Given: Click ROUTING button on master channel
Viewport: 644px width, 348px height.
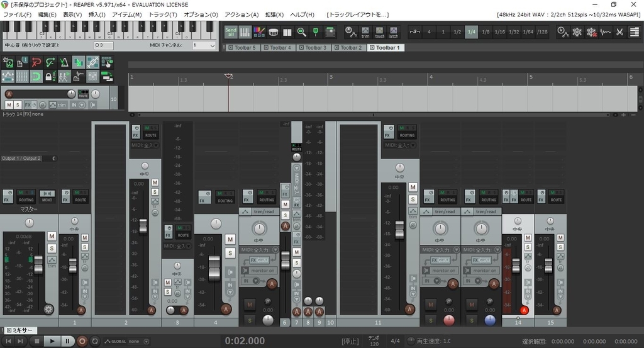Looking at the screenshot, I should coord(26,196).
